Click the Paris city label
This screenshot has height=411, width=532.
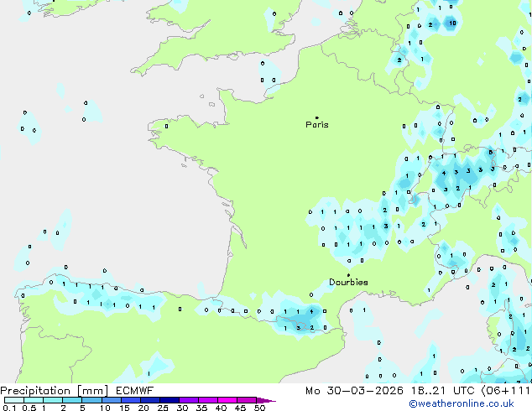point(317,125)
